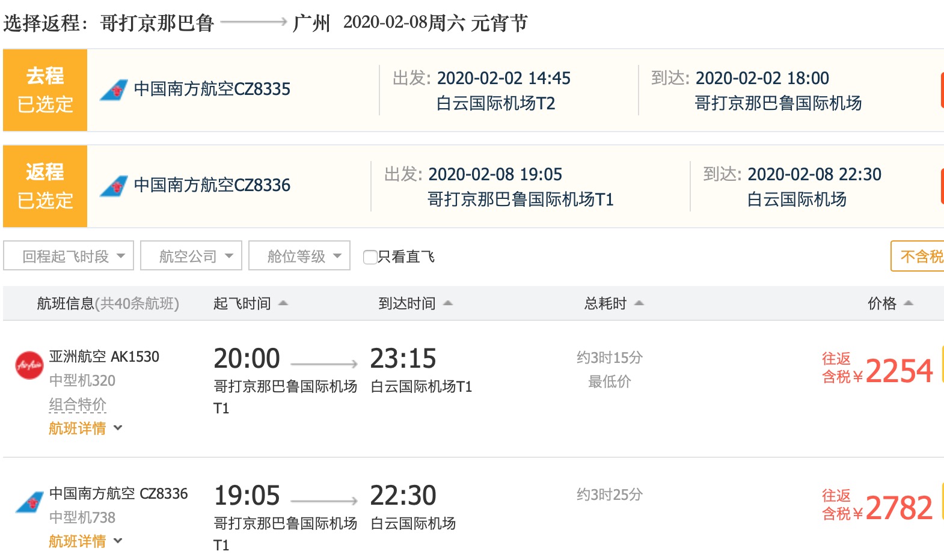Open the 航空公司 airline filter dropdown

(x=191, y=256)
